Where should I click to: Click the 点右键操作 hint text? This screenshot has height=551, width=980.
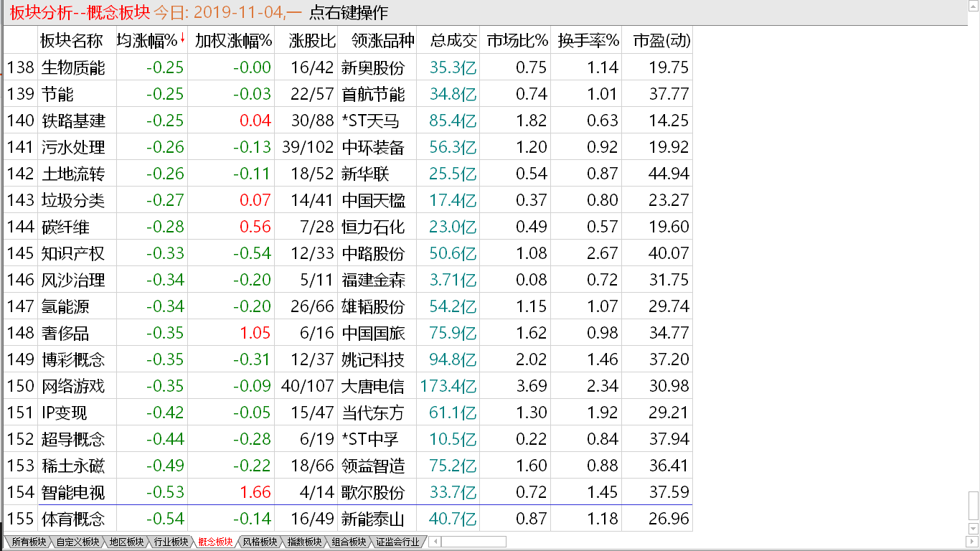click(x=349, y=12)
